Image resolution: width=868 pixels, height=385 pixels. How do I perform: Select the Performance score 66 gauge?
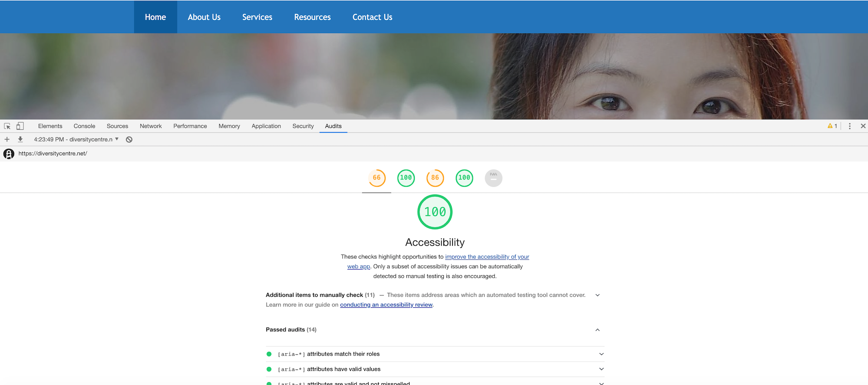point(376,178)
